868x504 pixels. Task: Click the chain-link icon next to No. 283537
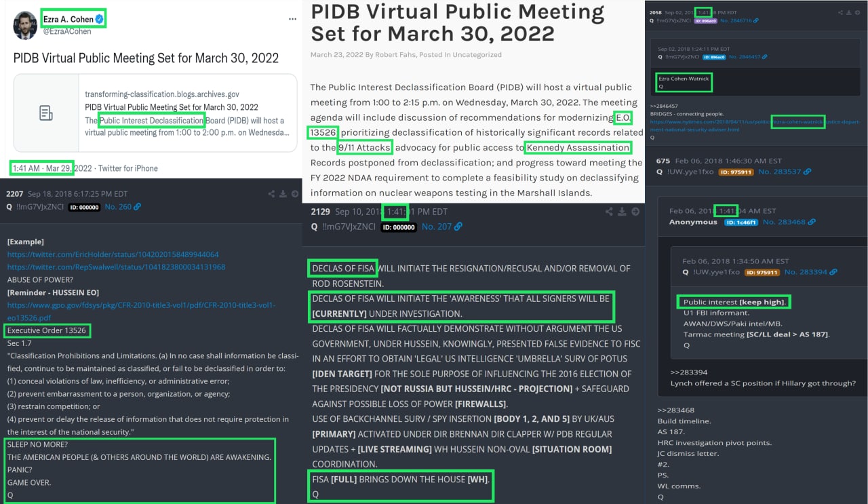coord(807,172)
